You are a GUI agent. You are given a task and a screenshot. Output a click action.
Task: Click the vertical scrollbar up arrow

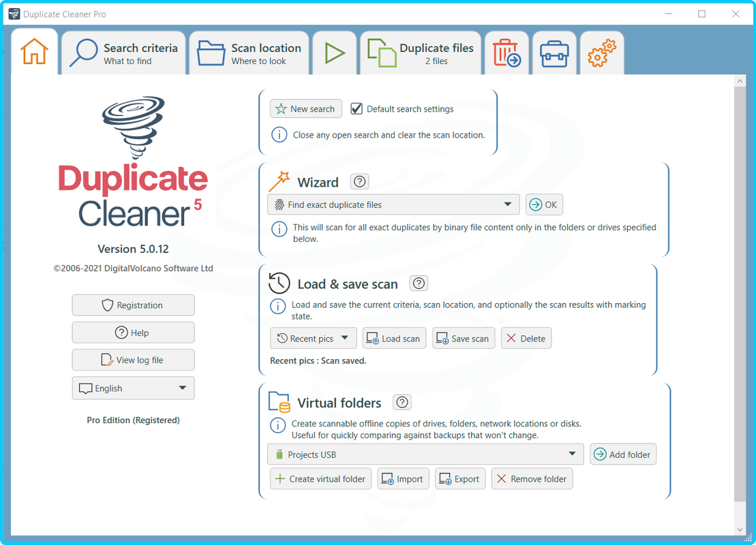[740, 82]
